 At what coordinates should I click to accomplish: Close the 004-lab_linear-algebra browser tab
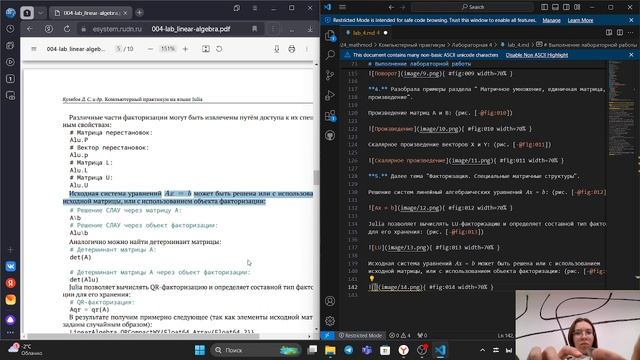(x=125, y=13)
